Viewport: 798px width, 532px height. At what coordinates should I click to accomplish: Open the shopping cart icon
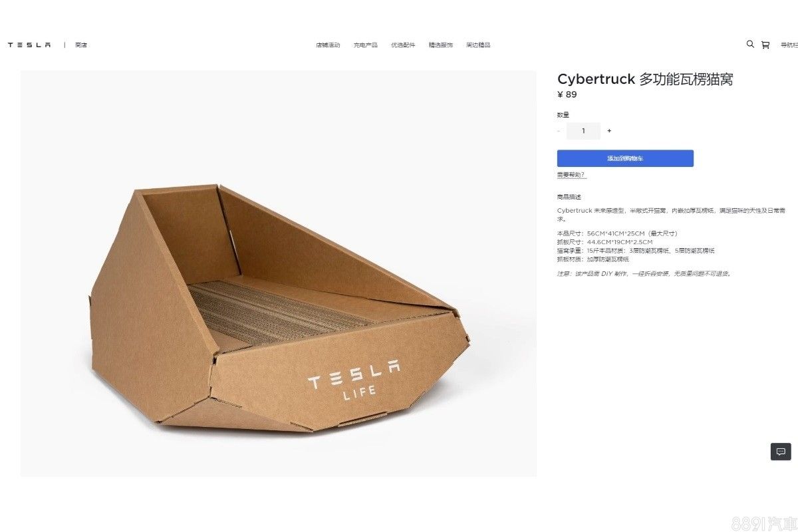pos(765,45)
